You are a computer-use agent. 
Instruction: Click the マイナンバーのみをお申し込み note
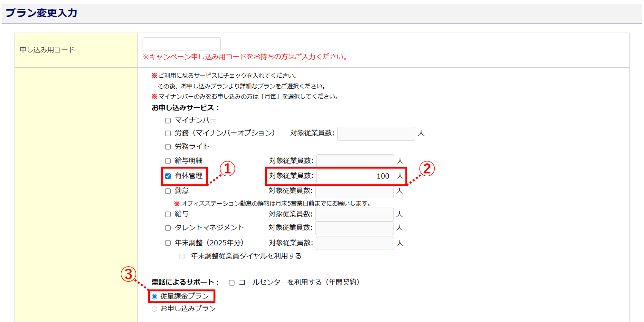click(245, 96)
